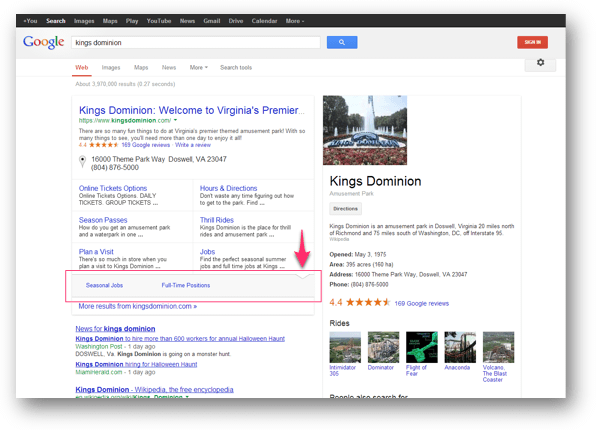
Task: Open the Online Tickets Options sitelink
Action: pos(113,188)
